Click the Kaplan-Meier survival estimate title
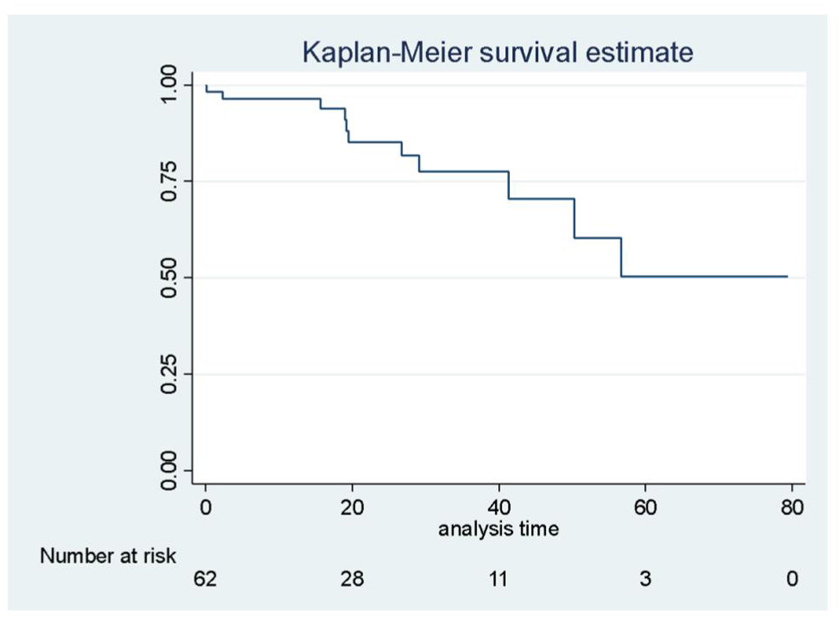 point(497,52)
